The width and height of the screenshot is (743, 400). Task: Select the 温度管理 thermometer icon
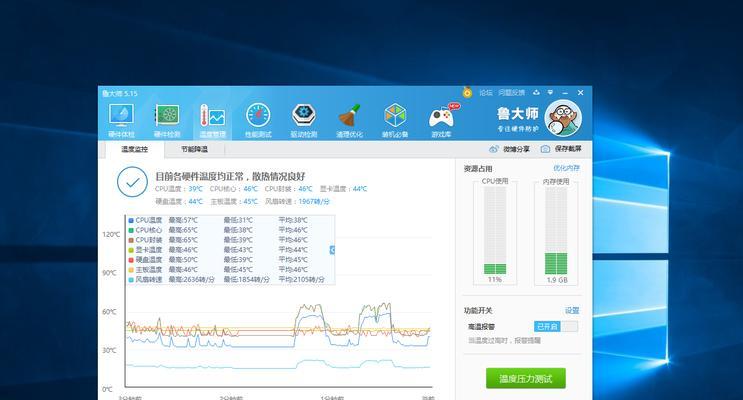click(212, 120)
